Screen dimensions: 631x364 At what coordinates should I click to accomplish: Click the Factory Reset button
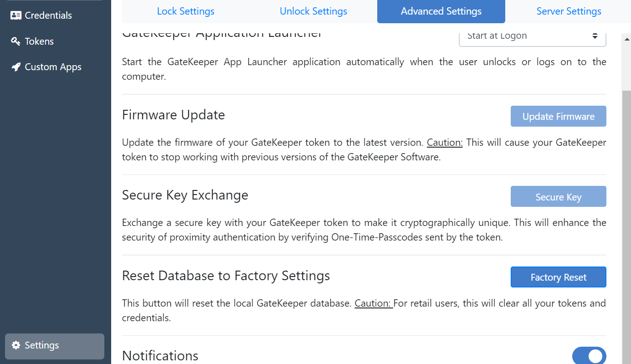(558, 277)
